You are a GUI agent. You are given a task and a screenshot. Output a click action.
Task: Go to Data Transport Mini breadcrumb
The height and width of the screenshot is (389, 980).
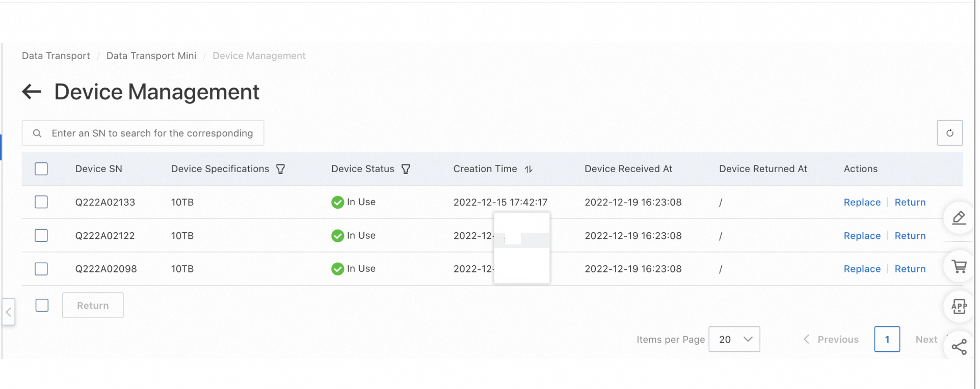pos(151,56)
